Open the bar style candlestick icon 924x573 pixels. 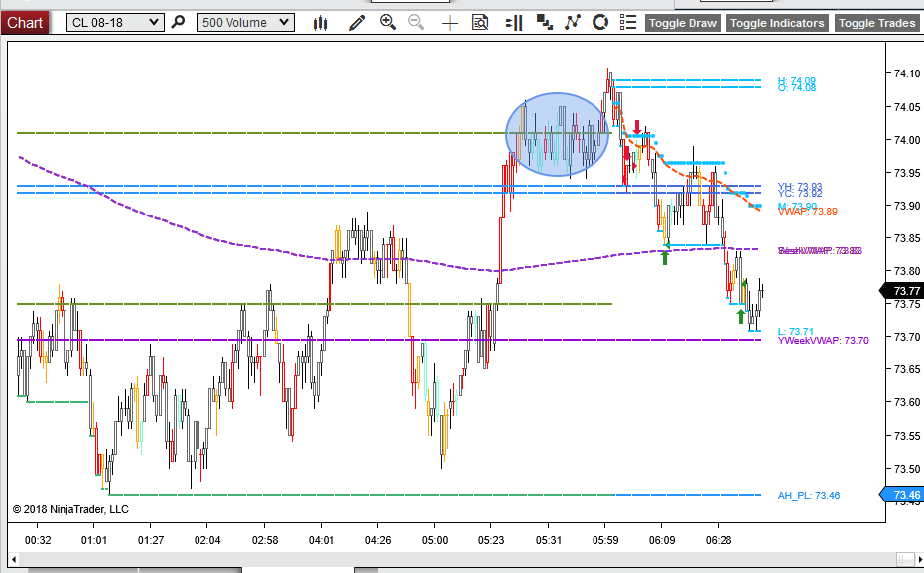point(320,23)
